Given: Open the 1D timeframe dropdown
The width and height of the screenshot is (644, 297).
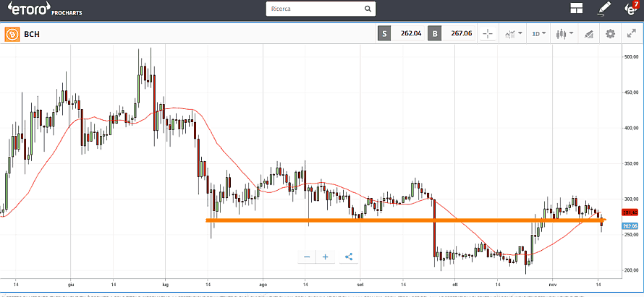Looking at the screenshot, I should click(538, 34).
